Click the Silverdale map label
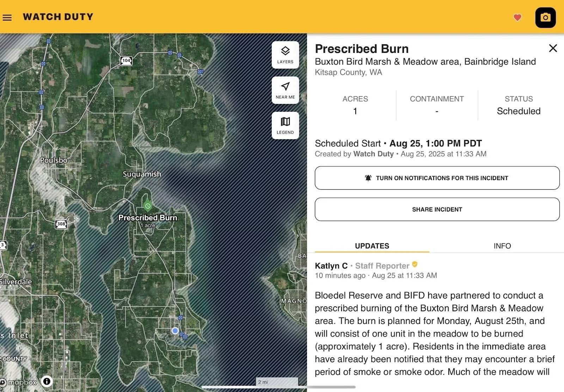 16,282
